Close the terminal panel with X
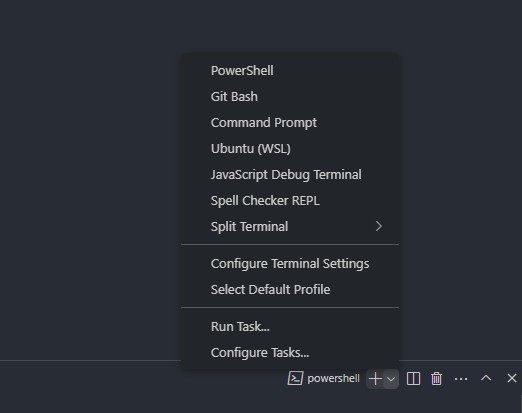Image resolution: width=522 pixels, height=413 pixels. coord(512,378)
